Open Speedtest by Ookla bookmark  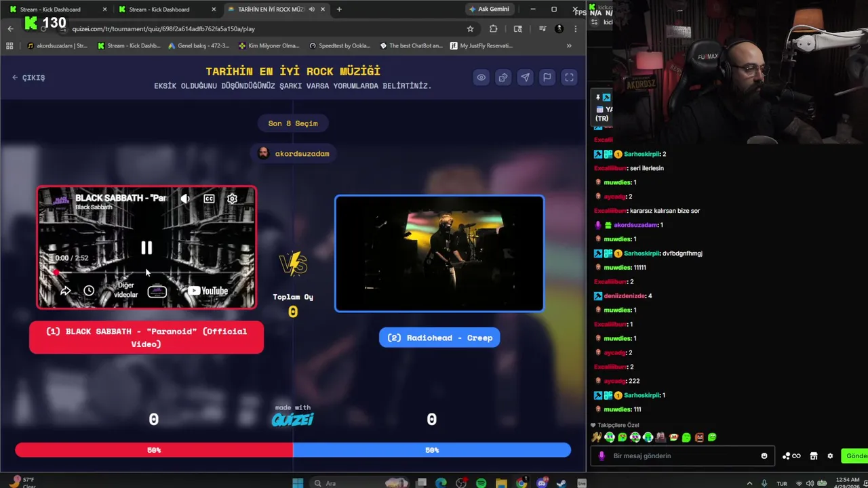pos(340,46)
